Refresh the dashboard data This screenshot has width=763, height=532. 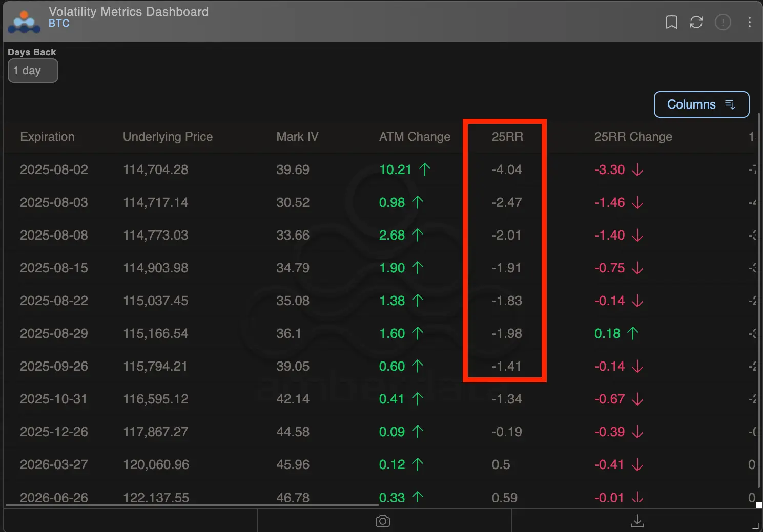(x=696, y=22)
